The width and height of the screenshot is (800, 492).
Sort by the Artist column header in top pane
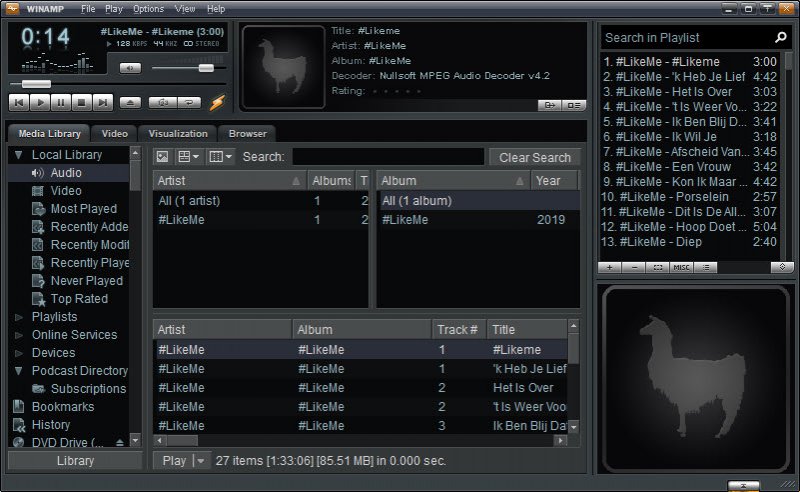click(x=229, y=181)
